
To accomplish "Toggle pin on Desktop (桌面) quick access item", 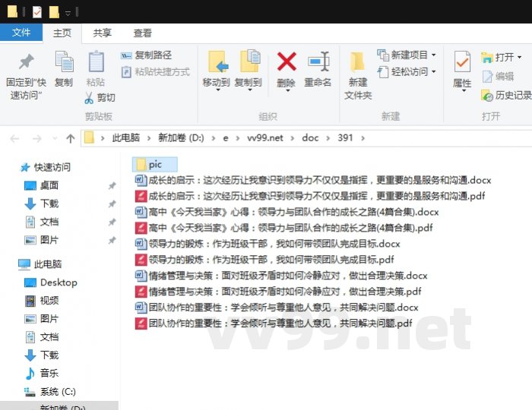I will tap(112, 186).
